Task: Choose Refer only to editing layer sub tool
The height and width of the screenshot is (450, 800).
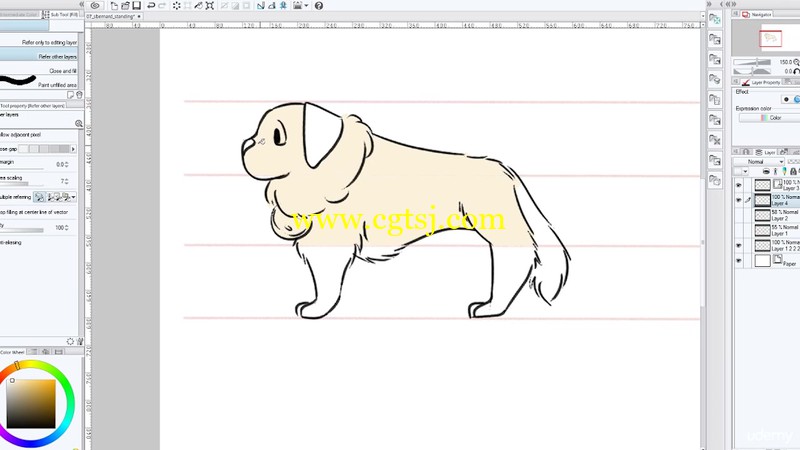Action: pyautogui.click(x=39, y=42)
